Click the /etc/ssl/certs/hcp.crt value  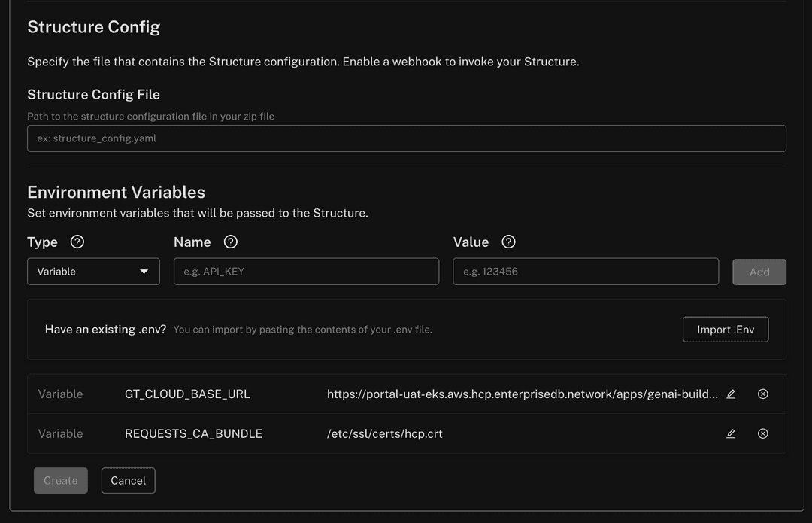click(x=384, y=433)
